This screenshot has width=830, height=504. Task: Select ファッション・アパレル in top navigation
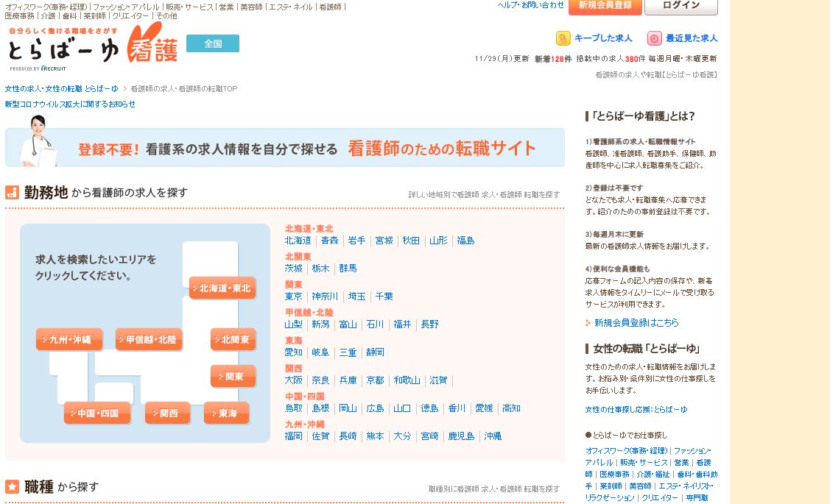click(x=126, y=7)
